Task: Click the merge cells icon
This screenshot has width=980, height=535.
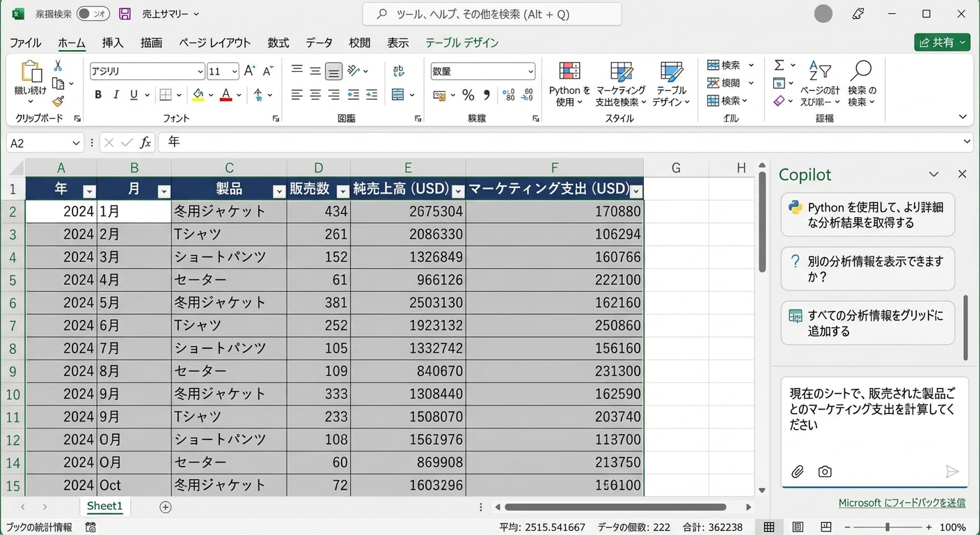Action: pyautogui.click(x=398, y=95)
